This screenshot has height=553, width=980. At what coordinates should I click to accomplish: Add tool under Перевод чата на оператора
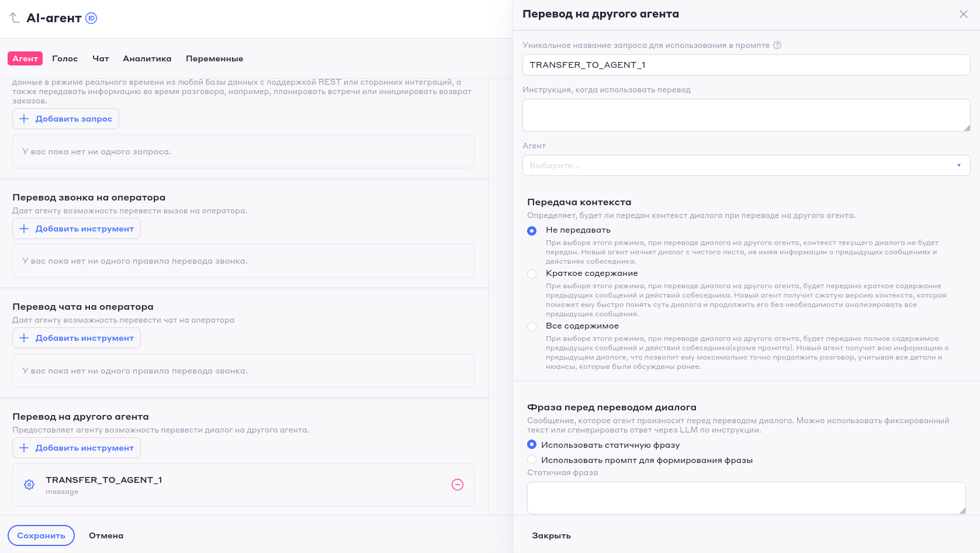tap(77, 338)
